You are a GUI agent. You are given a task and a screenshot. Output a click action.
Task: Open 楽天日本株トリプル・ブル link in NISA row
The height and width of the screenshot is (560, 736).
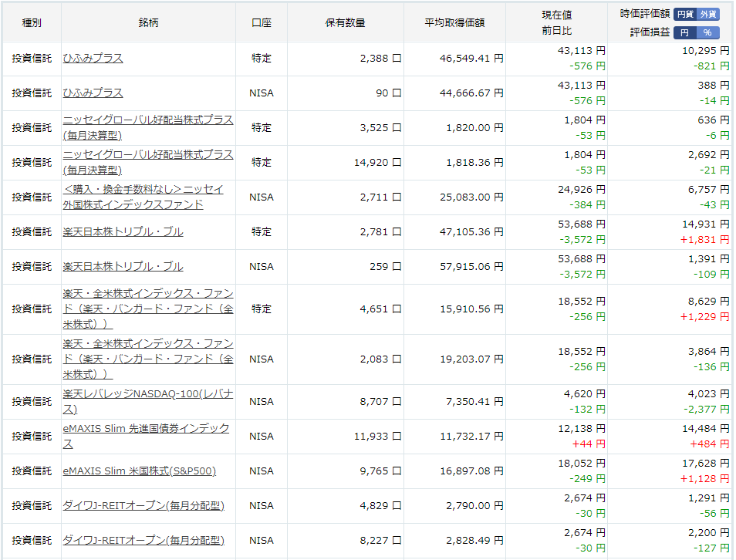(x=123, y=267)
